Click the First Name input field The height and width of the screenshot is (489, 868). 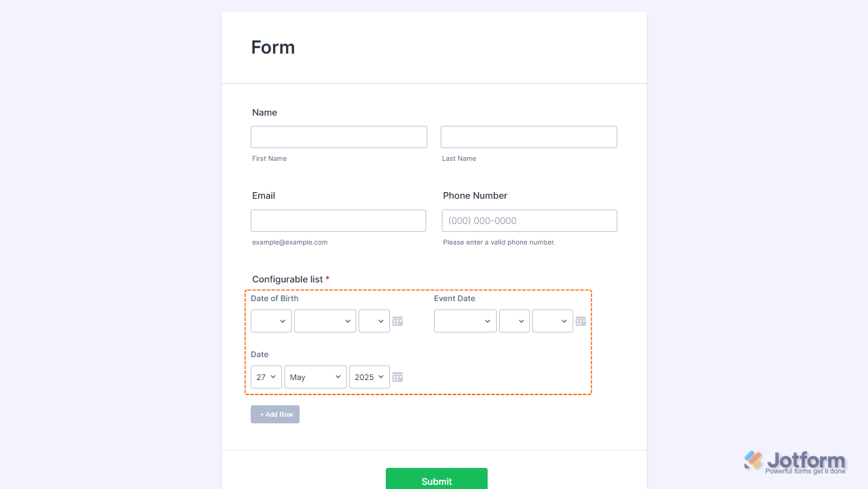[339, 137]
